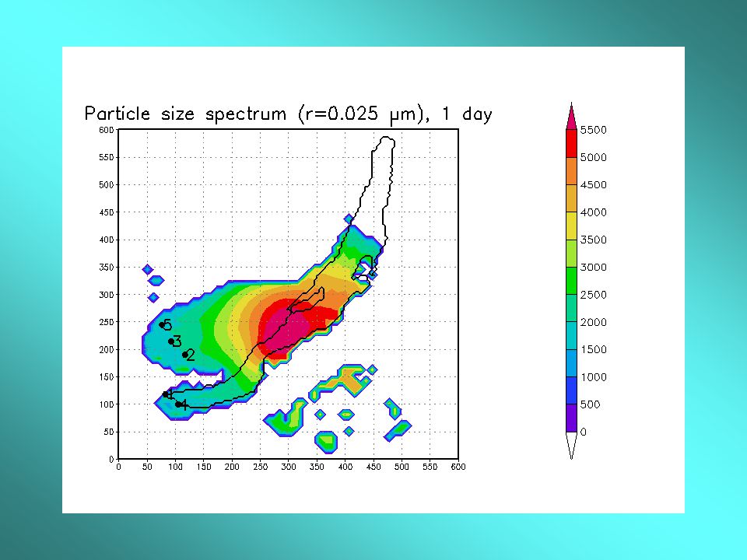Click y-axis tick label 250

pos(107,322)
